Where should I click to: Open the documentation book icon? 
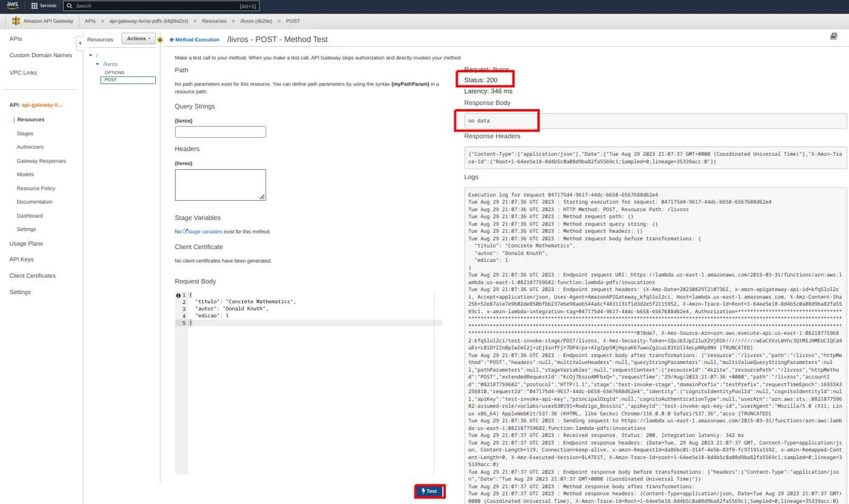coord(833,37)
